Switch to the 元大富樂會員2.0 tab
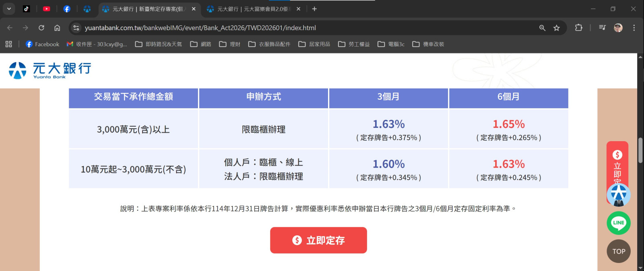Screen dimensions: 644x271 250,9
